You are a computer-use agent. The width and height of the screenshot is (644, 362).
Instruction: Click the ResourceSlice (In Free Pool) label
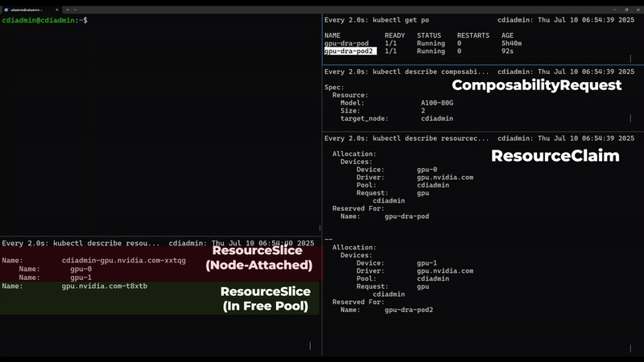pyautogui.click(x=265, y=298)
